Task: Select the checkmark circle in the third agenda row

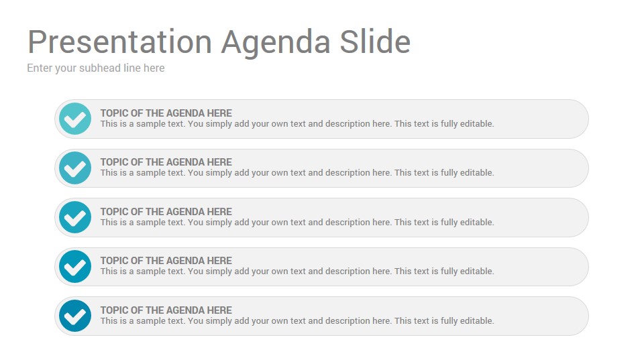Action: click(75, 217)
